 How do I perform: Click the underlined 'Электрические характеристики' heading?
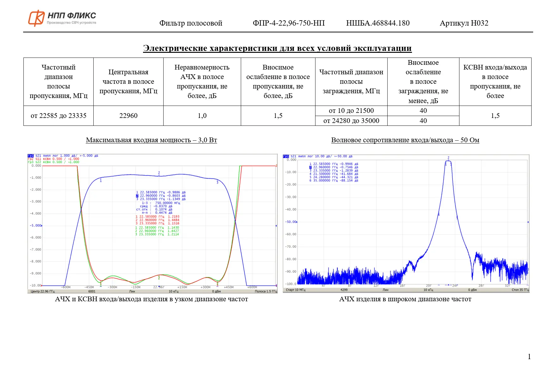277,48
